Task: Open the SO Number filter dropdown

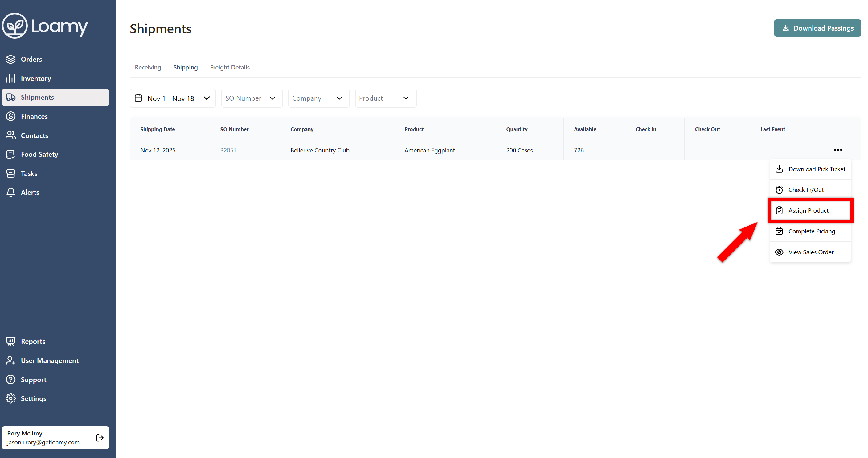Action: 252,98
